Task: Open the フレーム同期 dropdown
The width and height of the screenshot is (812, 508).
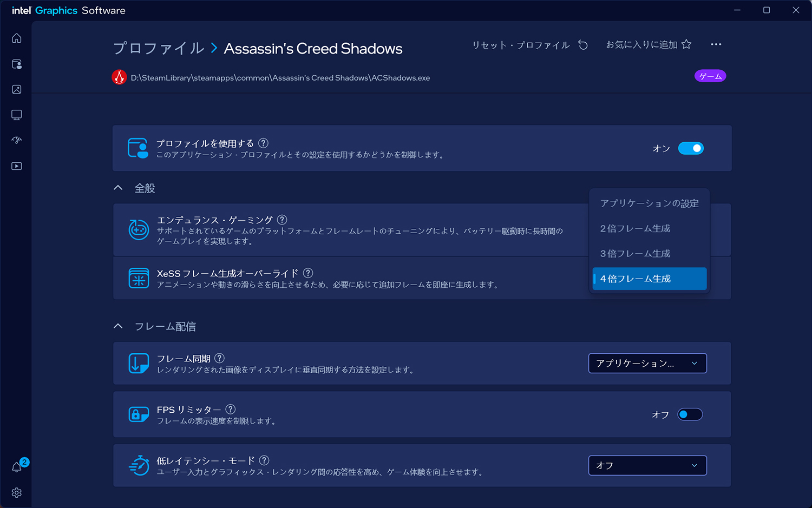Action: (x=647, y=363)
